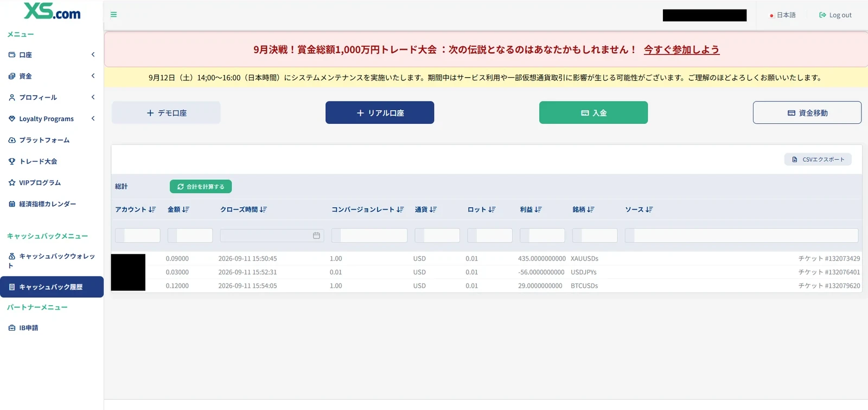Click the -56.0000000000 profit value
The image size is (868, 410).
pyautogui.click(x=541, y=272)
